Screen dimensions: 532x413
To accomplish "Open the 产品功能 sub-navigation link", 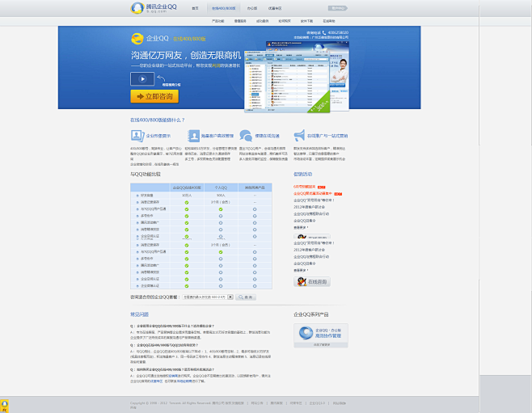I will 217,21.
